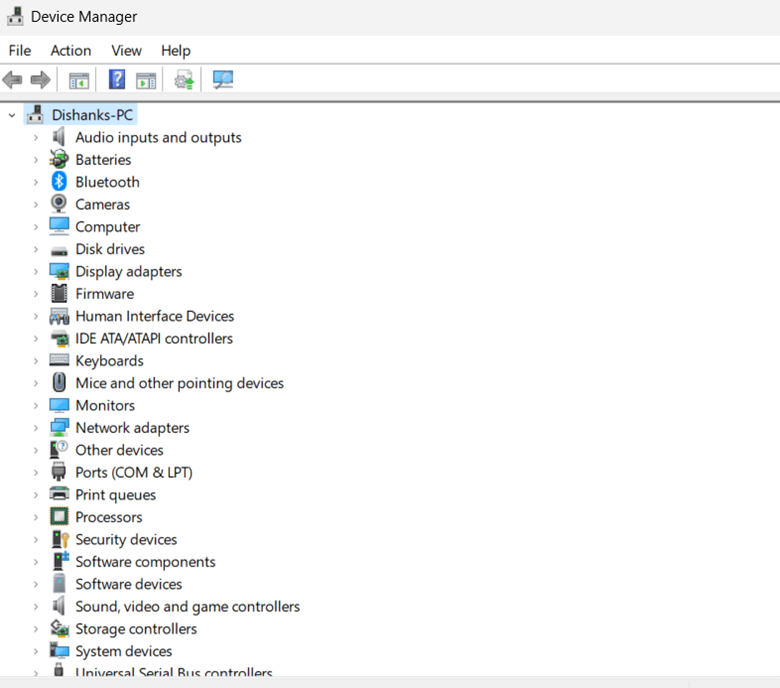Click the Batteries category icon
Screen dimensions: 780x688
(59, 159)
